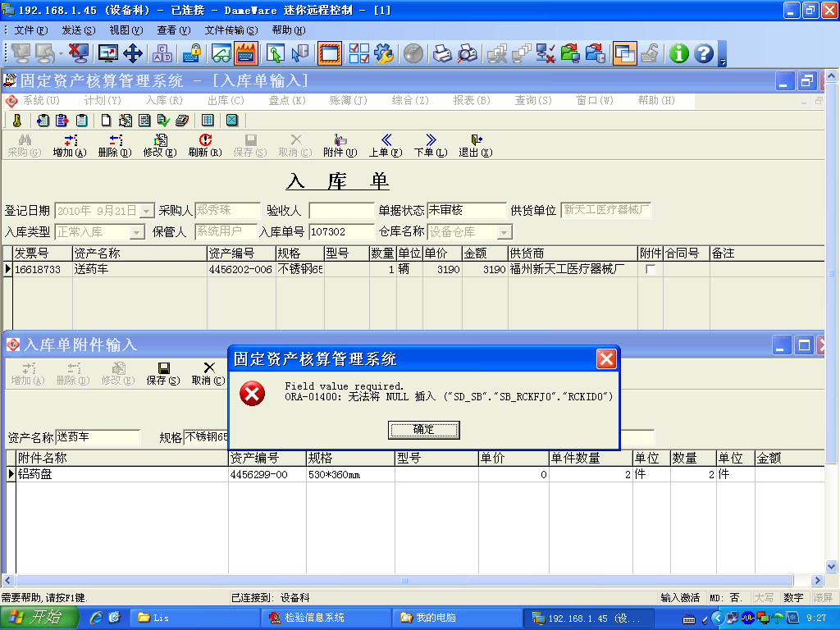
Task: Open the 入库类型 dropdown arrow
Action: pyautogui.click(x=137, y=232)
